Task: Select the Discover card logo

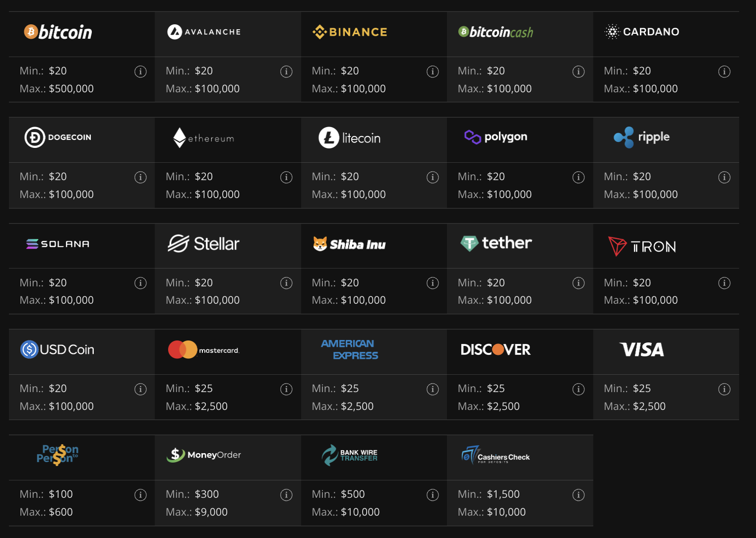Action: tap(496, 349)
